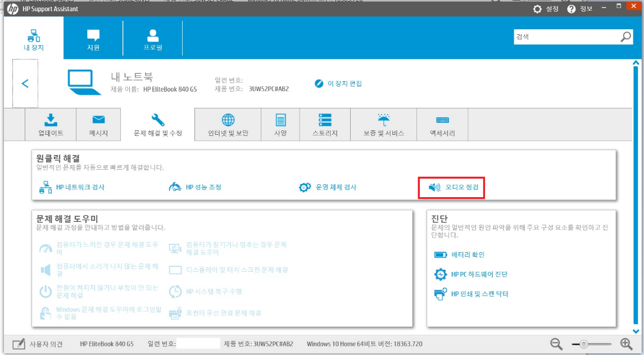Viewport: 644px width, 355px height.
Task: Click the speaker icon for no-sound troubleshooter
Action: click(x=45, y=270)
